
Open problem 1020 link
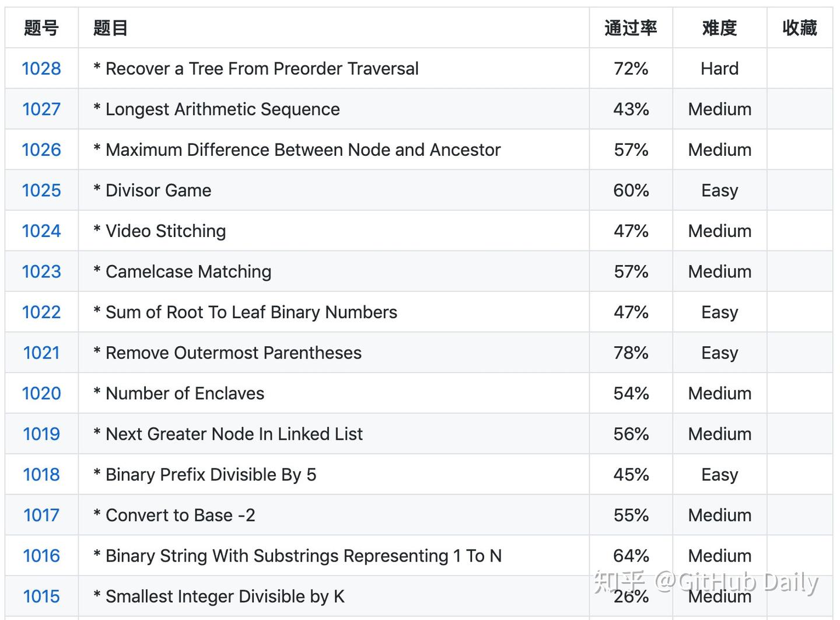coord(41,393)
